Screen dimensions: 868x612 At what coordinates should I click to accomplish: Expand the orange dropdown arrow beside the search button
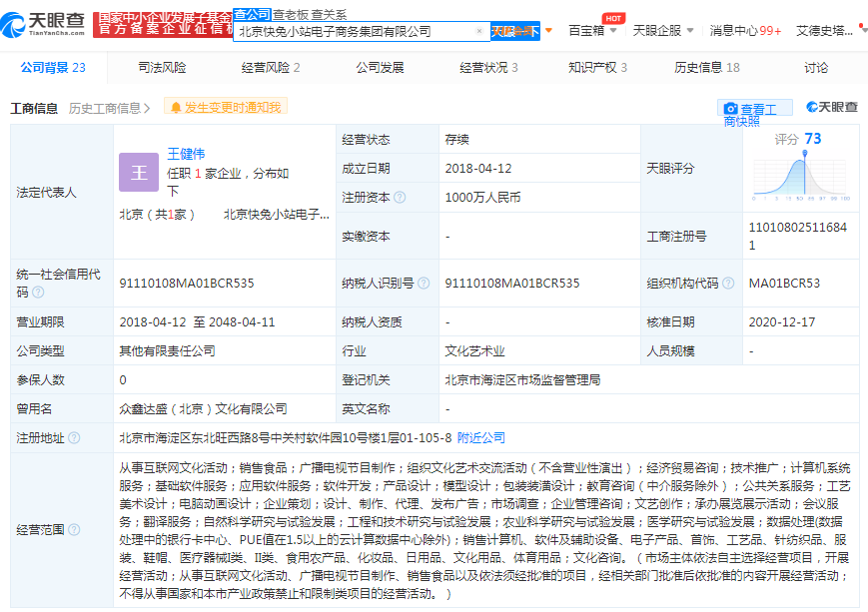pos(548,30)
